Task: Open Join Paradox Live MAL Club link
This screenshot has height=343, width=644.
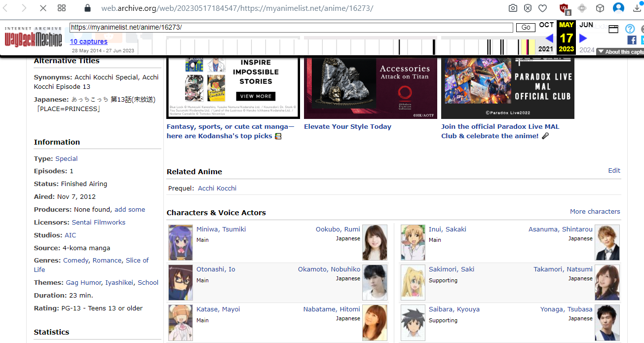Action: click(x=500, y=131)
